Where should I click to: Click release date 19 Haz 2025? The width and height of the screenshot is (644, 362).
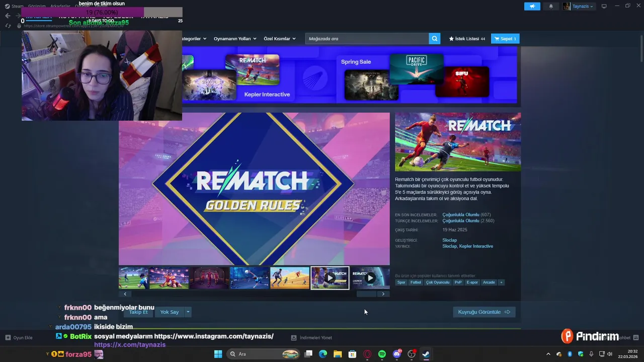tap(455, 230)
